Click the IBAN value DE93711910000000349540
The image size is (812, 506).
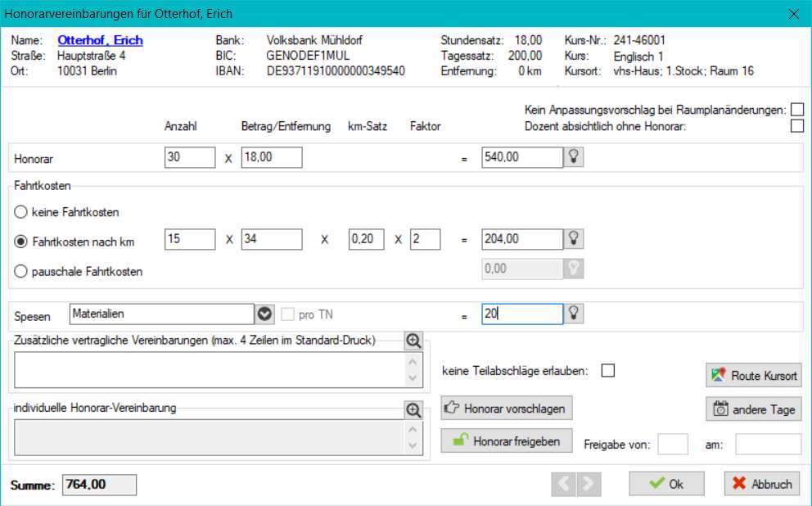click(x=336, y=71)
